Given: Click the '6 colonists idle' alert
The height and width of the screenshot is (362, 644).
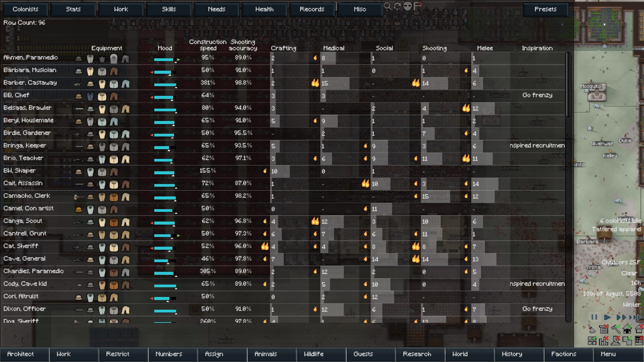Looking at the screenshot, I should 620,221.
